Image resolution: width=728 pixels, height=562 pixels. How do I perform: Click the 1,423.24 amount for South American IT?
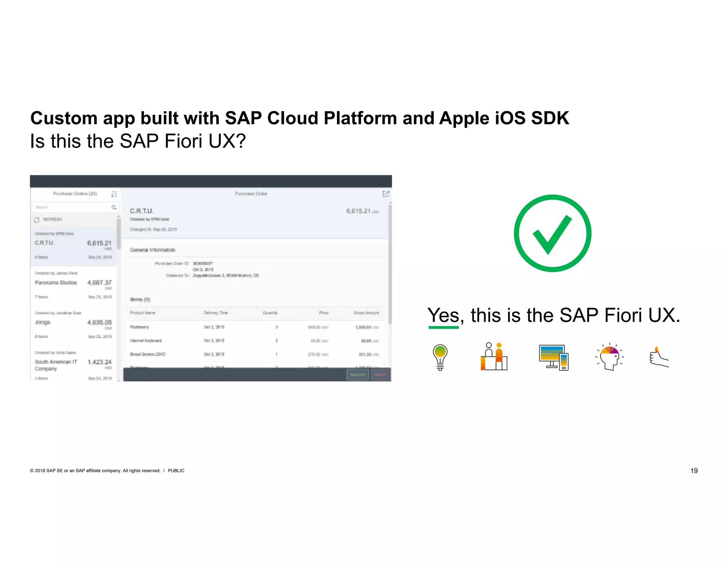(100, 362)
